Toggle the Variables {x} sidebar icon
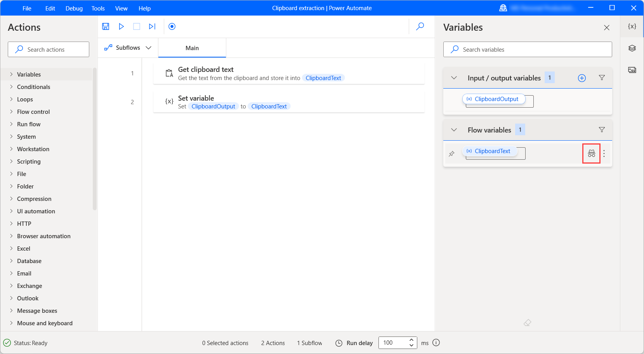 coord(632,26)
